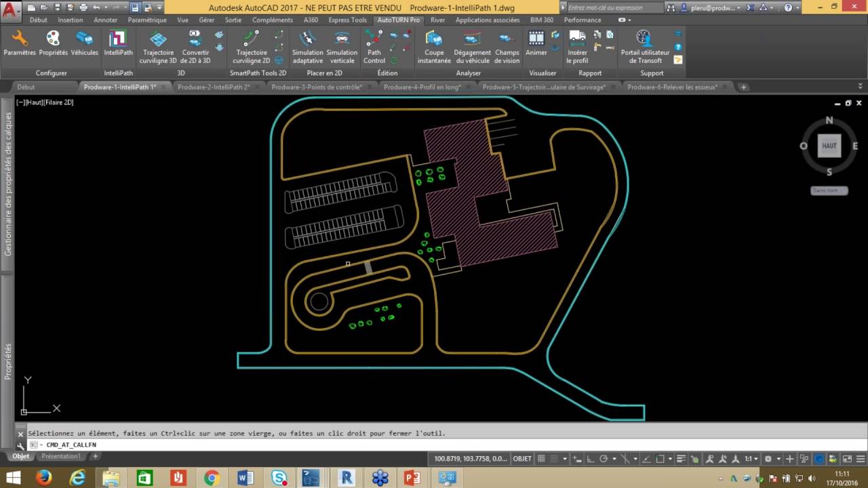The width and height of the screenshot is (868, 488).
Task: Switch to the Insertion ribbon tab
Action: (70, 20)
